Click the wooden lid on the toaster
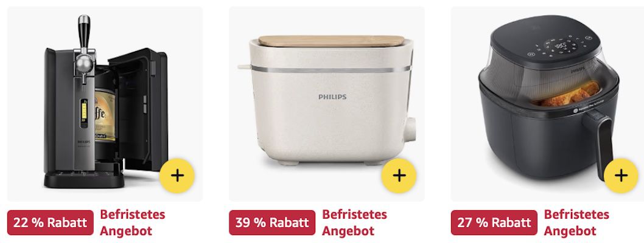The width and height of the screenshot is (644, 243). [331, 41]
